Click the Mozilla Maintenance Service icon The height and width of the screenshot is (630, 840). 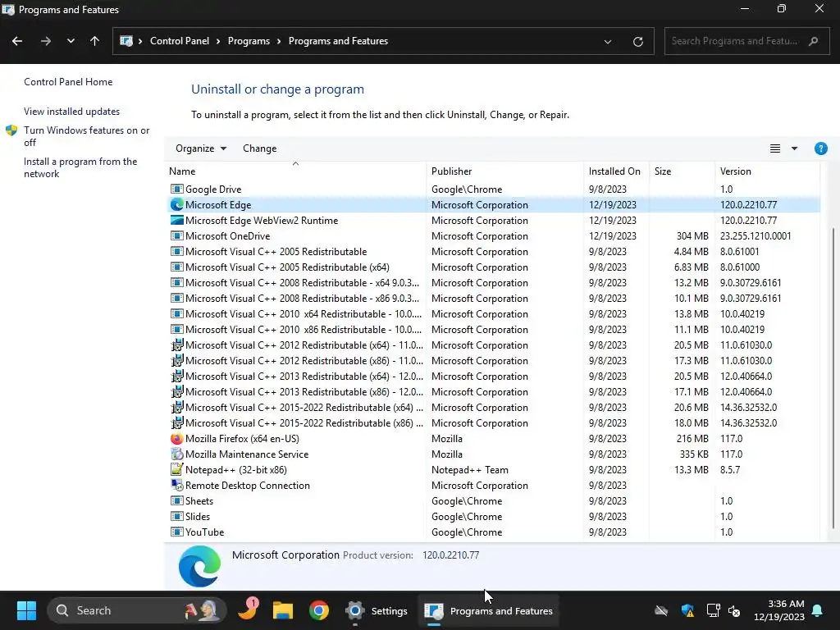point(177,454)
